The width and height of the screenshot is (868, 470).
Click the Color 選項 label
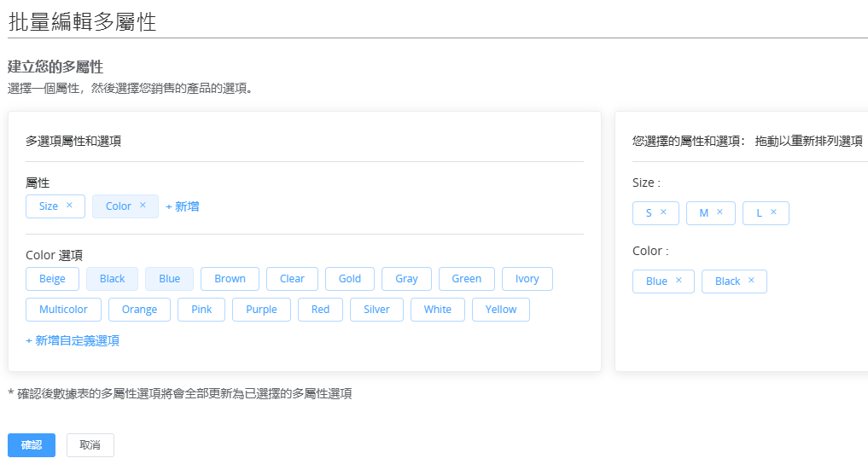pos(55,255)
